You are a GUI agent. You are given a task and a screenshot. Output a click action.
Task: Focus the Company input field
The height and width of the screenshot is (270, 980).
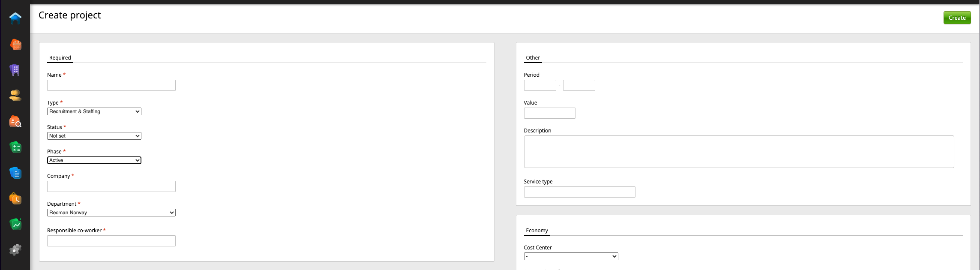tap(111, 186)
